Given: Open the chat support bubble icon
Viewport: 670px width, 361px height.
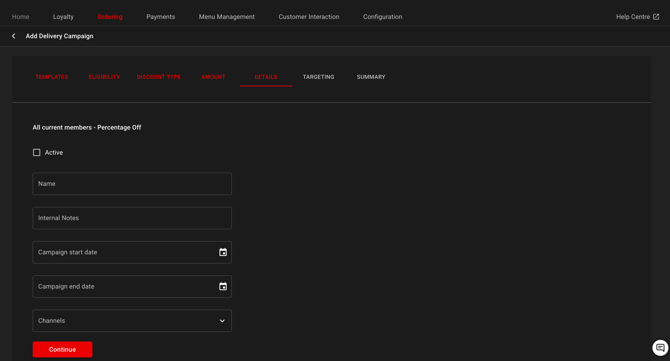Looking at the screenshot, I should (x=660, y=348).
